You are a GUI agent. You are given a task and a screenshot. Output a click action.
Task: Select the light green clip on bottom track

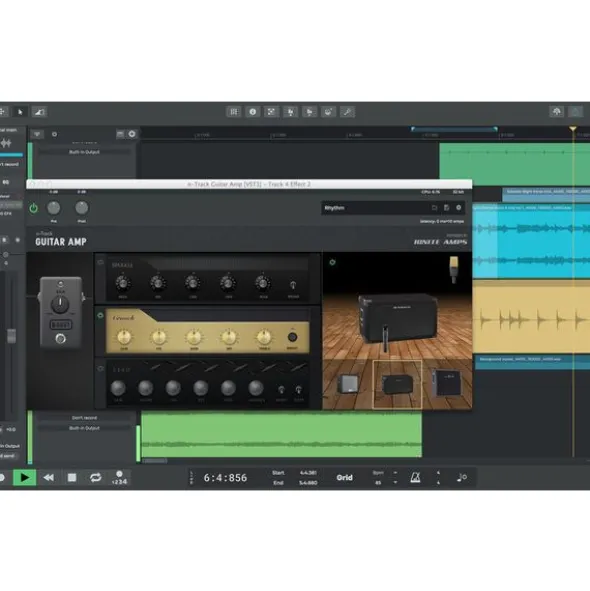(282, 435)
